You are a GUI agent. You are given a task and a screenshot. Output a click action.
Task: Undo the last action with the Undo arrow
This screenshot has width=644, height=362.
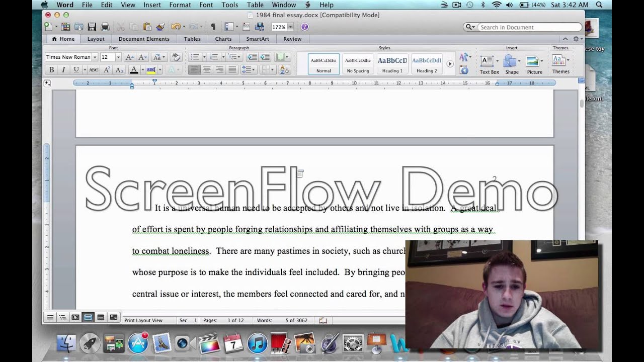coord(175,27)
